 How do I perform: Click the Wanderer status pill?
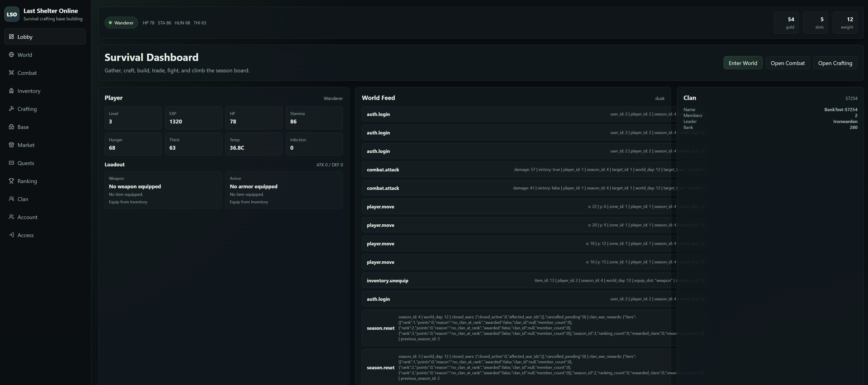coord(121,23)
